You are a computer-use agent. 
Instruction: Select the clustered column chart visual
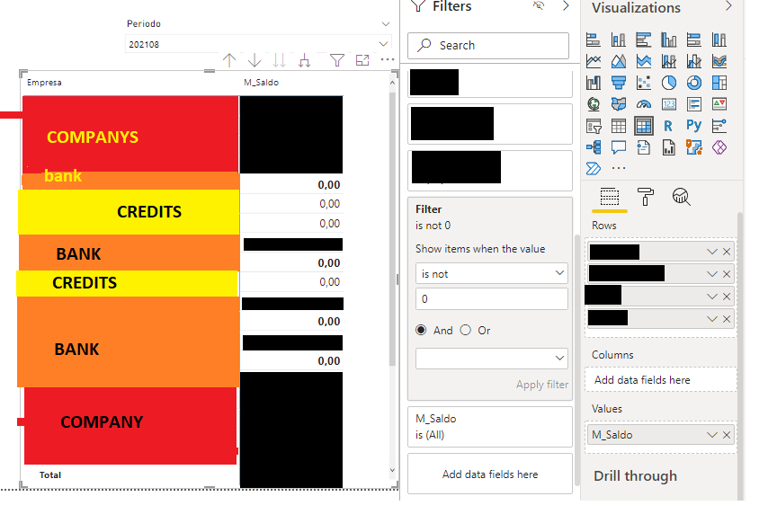coord(669,40)
